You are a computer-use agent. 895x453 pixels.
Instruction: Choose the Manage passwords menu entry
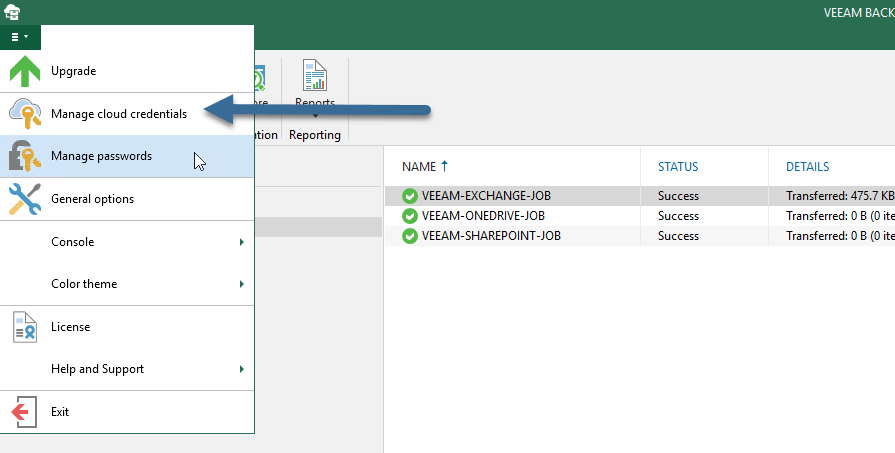pyautogui.click(x=127, y=156)
